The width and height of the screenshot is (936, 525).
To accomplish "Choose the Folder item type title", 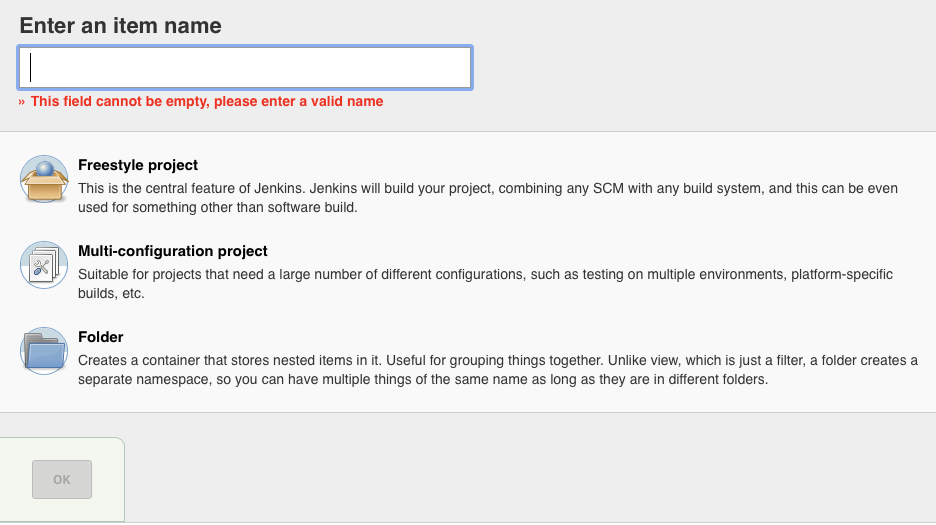I will tap(100, 337).
